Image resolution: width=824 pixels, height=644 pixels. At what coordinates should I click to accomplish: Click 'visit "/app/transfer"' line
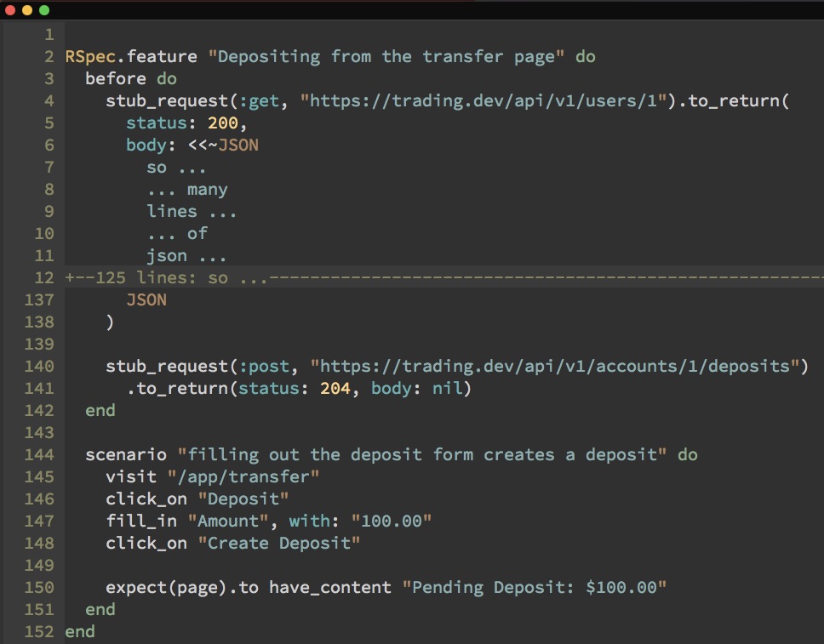point(212,477)
